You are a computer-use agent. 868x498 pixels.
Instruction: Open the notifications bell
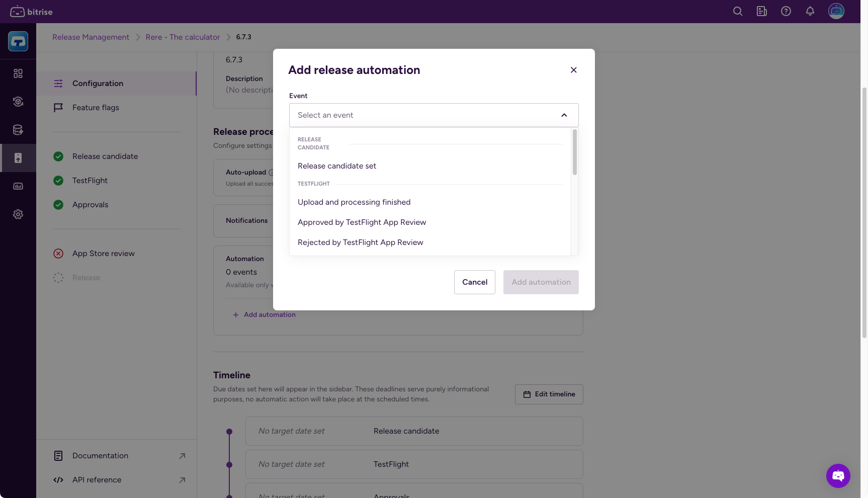click(x=810, y=11)
